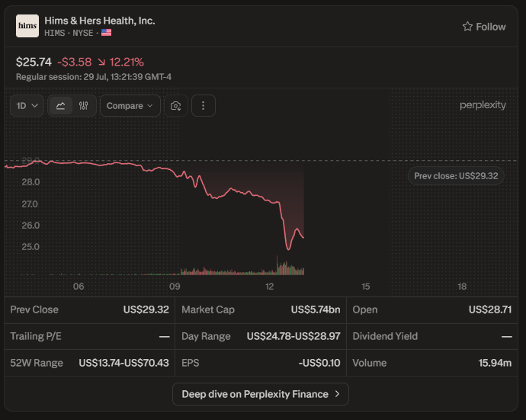Select the line chart view icon

coord(60,106)
